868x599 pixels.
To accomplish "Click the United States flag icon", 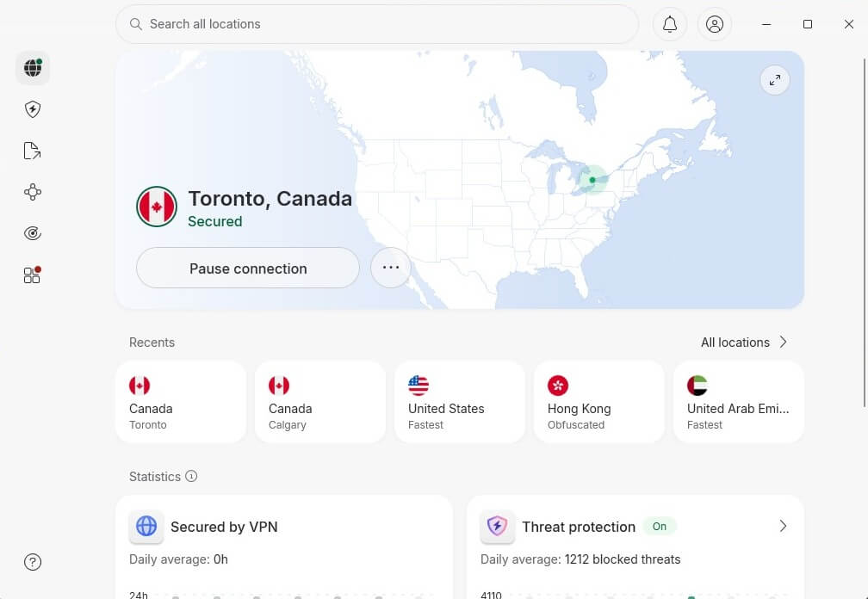I will [418, 386].
